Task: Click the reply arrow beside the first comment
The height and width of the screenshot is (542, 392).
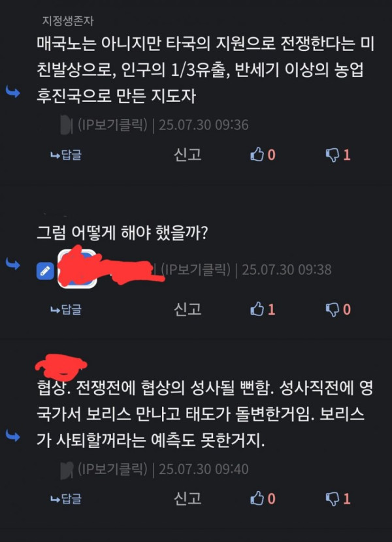Action: pos(13,92)
